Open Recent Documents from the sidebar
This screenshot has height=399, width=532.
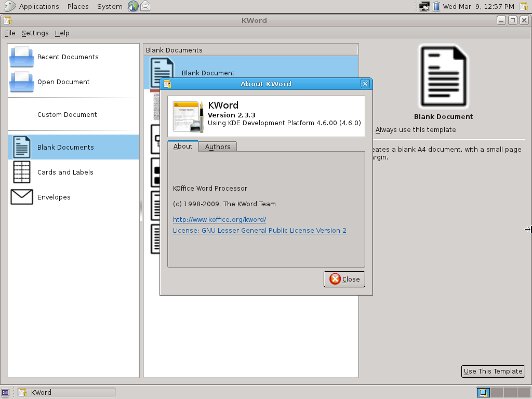[x=68, y=57]
